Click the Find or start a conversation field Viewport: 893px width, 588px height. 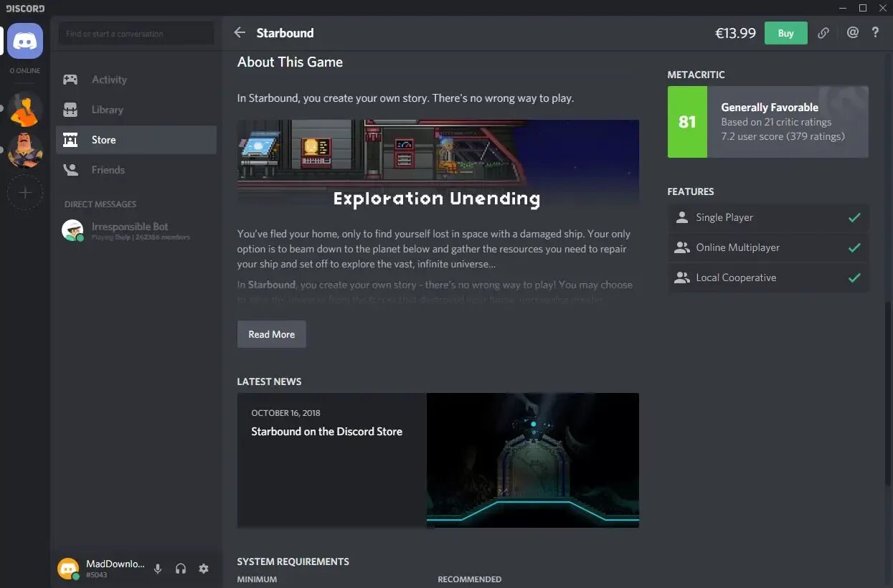pyautogui.click(x=136, y=34)
